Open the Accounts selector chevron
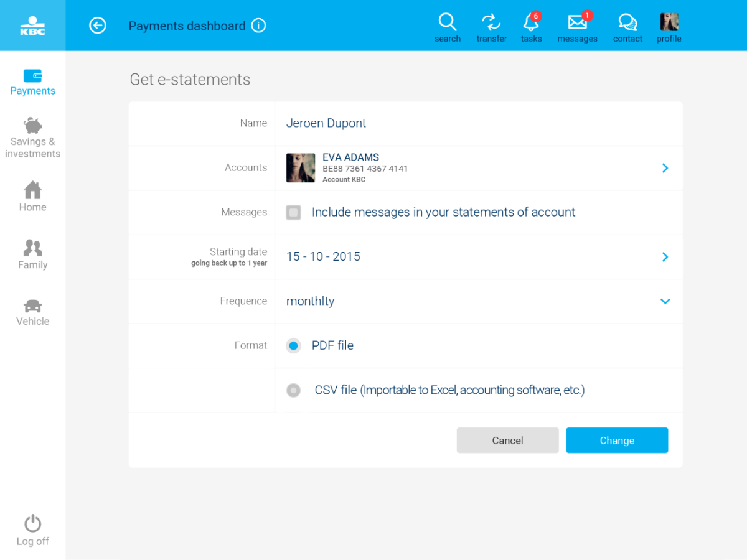The image size is (747, 560). click(665, 168)
